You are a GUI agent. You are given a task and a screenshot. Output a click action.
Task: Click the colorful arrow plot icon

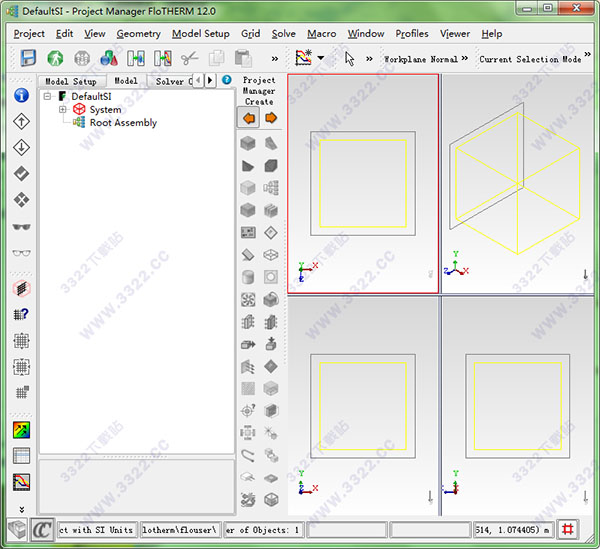click(x=21, y=430)
